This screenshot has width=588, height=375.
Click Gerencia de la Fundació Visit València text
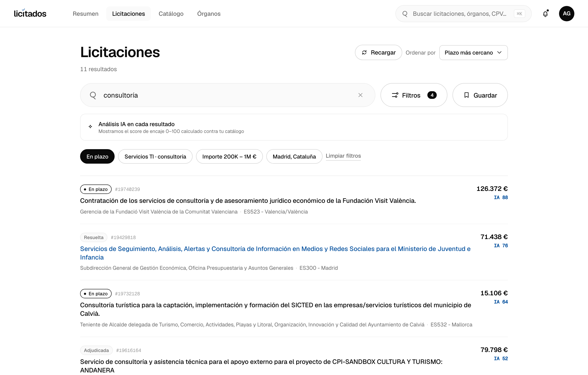[x=159, y=212]
